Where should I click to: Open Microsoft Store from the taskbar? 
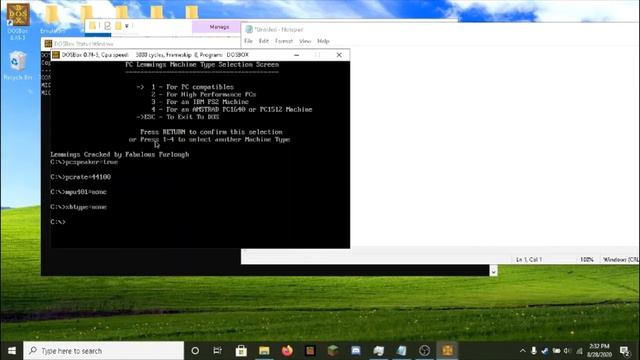[241, 351]
